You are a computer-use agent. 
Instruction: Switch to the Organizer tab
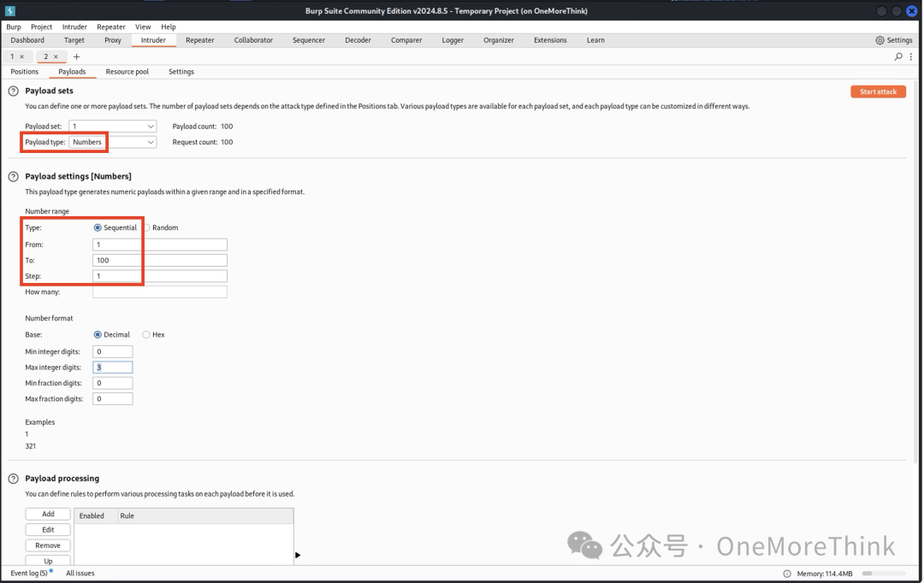click(x=499, y=40)
